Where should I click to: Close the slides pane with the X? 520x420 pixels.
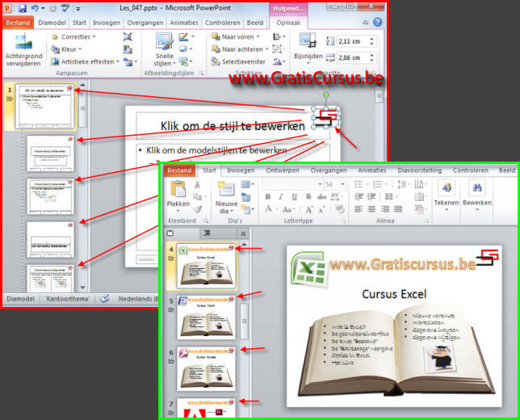tap(243, 233)
